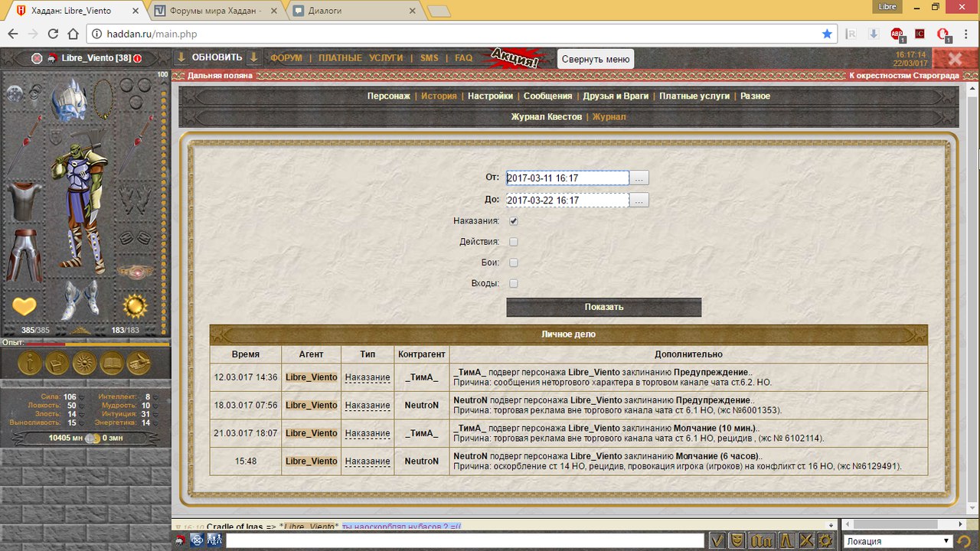
Task: Click the Свернуть меню button
Action: click(x=596, y=59)
